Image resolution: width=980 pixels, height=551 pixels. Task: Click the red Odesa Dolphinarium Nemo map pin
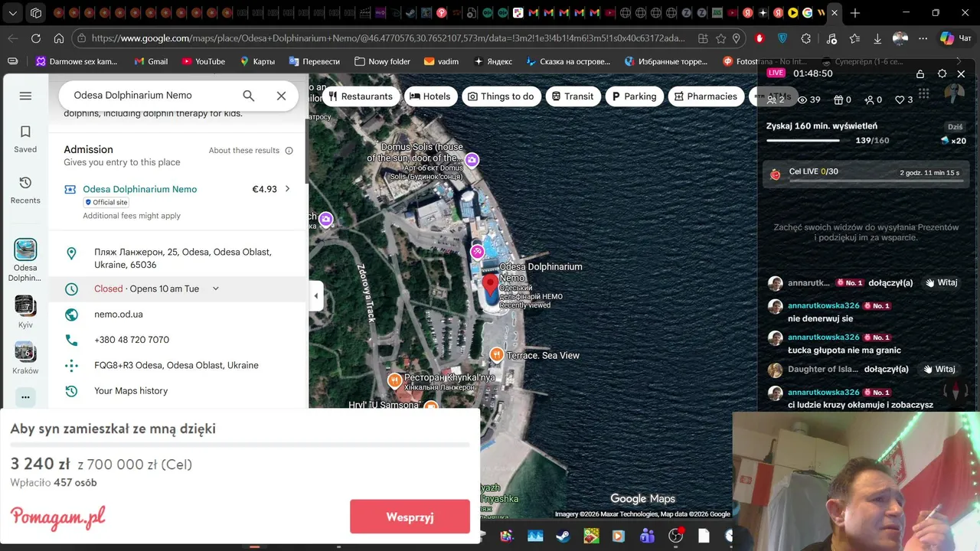pyautogui.click(x=491, y=287)
